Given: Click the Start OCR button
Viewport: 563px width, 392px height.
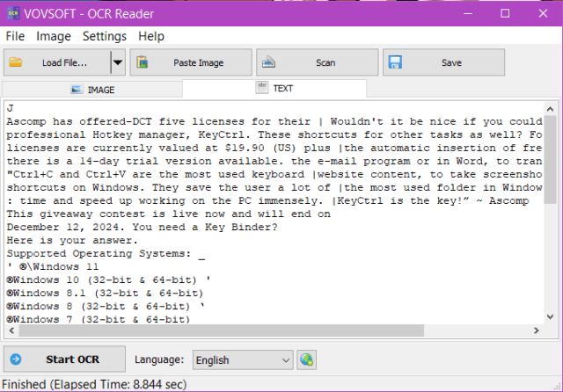Looking at the screenshot, I should 64,359.
